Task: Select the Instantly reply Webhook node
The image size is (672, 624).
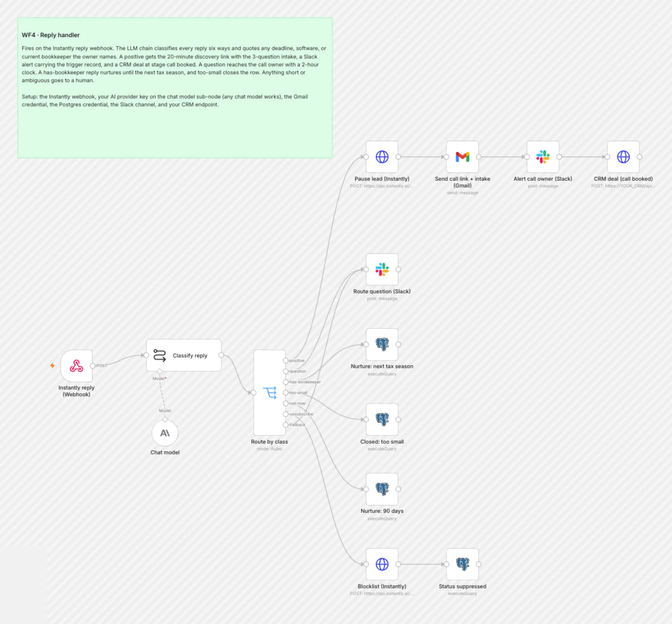Action: [76, 366]
